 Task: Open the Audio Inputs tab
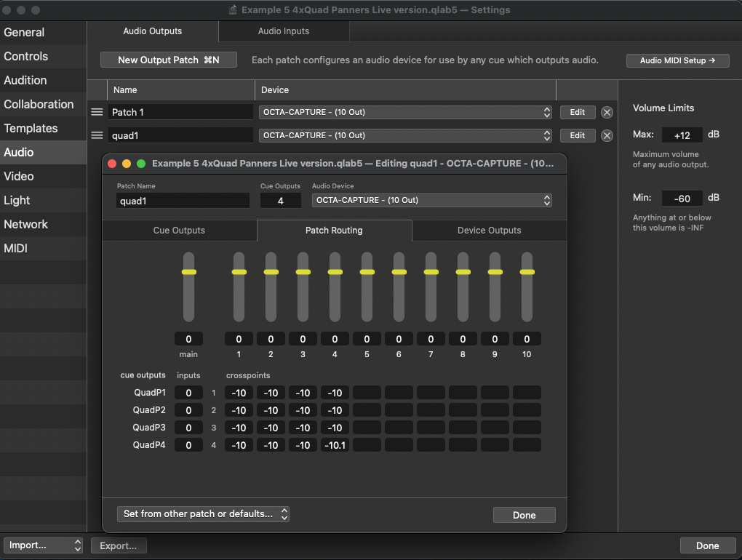click(x=284, y=31)
